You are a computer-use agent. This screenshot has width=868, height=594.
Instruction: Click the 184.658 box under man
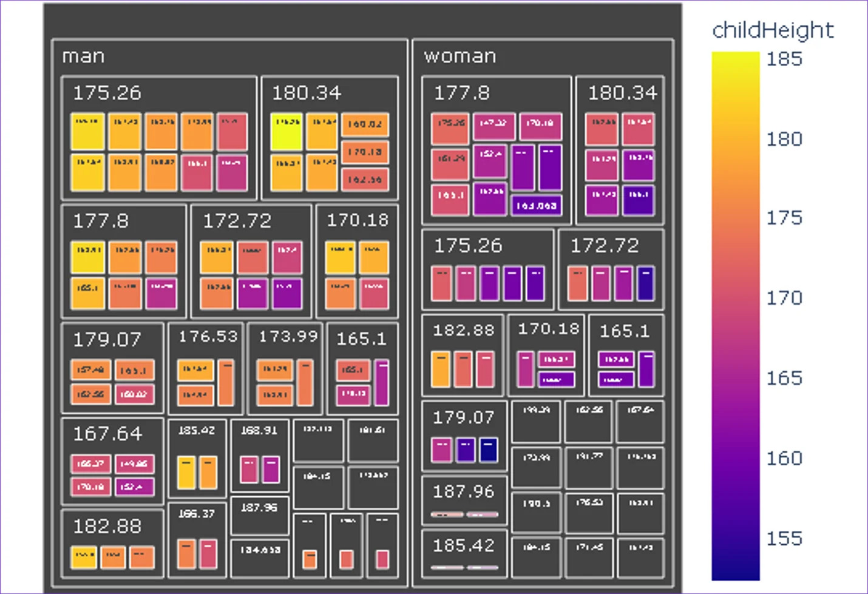[260, 558]
